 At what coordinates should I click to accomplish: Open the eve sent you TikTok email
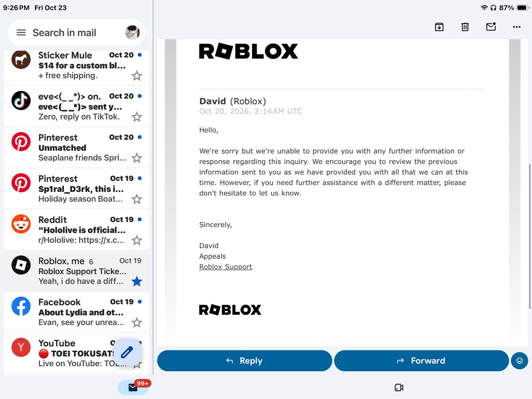point(76,107)
